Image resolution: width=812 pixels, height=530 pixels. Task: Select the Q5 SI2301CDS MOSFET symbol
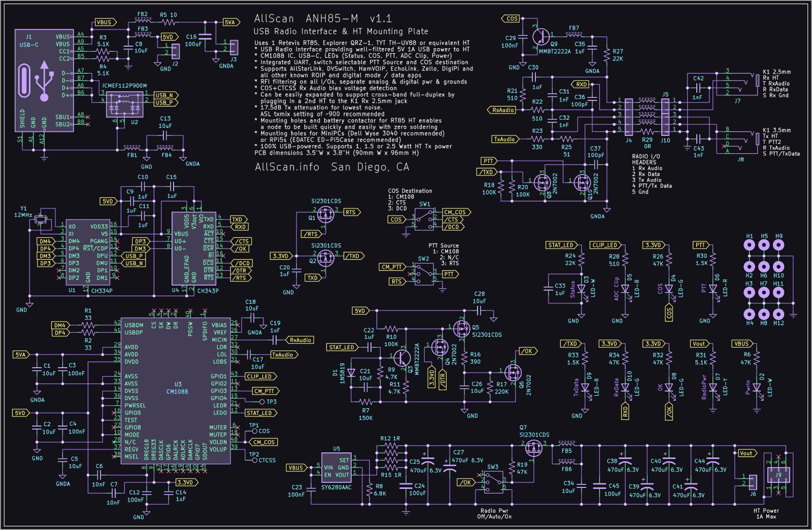tap(461, 328)
